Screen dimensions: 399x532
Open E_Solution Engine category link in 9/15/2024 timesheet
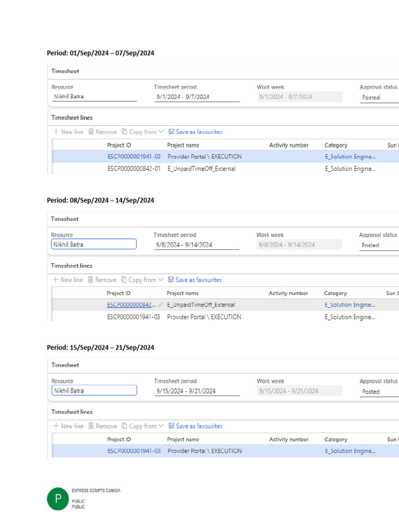point(350,451)
